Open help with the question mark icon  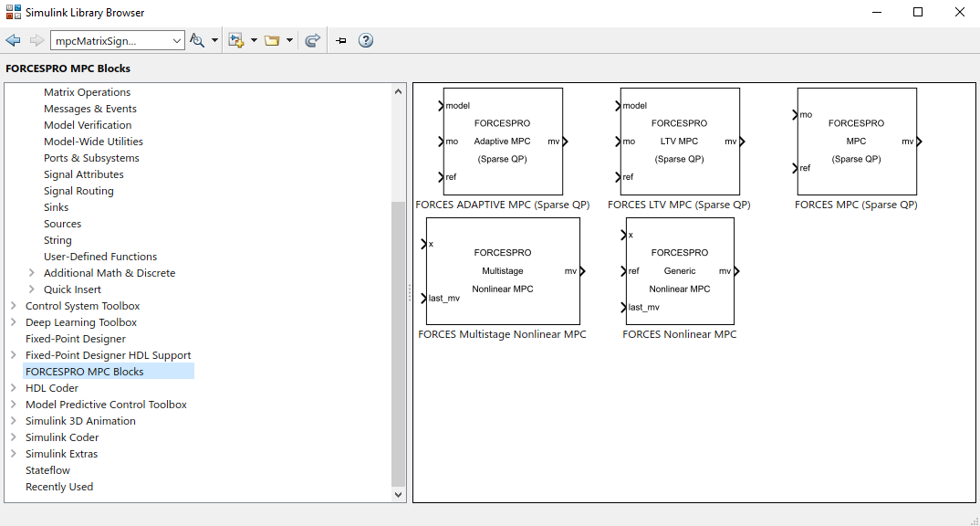coord(366,41)
